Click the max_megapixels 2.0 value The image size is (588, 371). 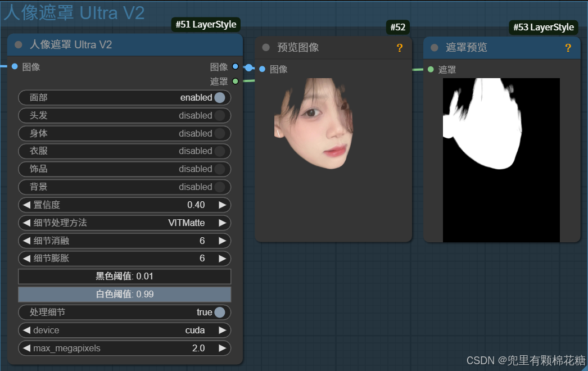198,348
